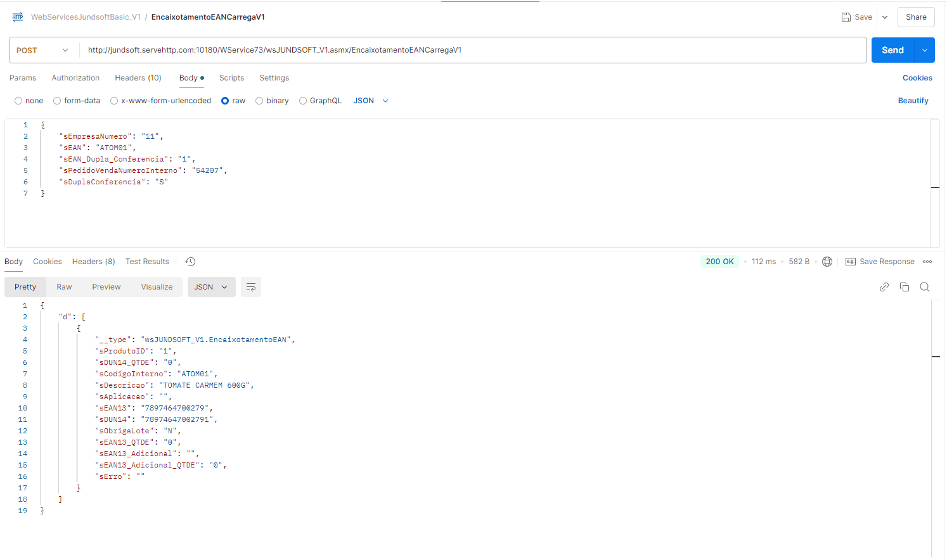Copy the response body with the copy icon

click(x=905, y=287)
